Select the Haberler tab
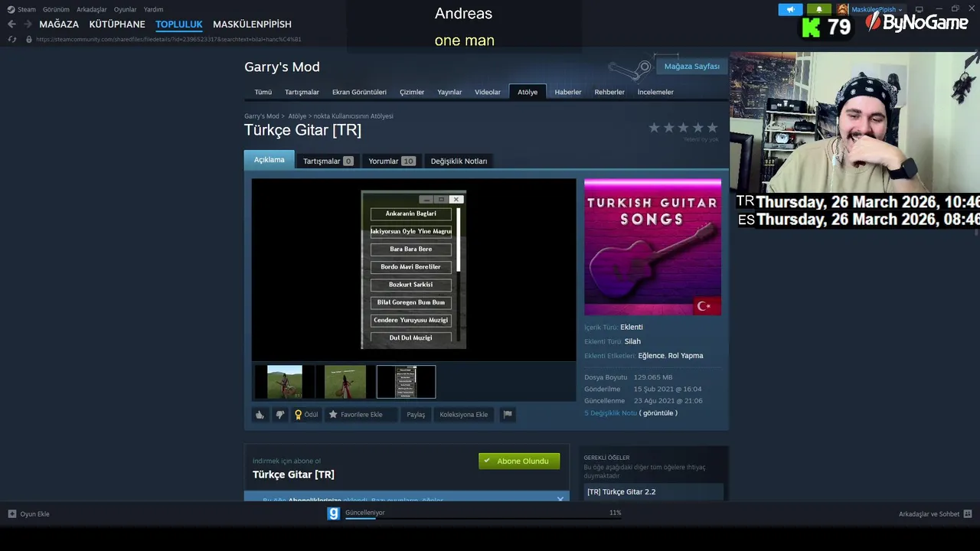 (568, 92)
